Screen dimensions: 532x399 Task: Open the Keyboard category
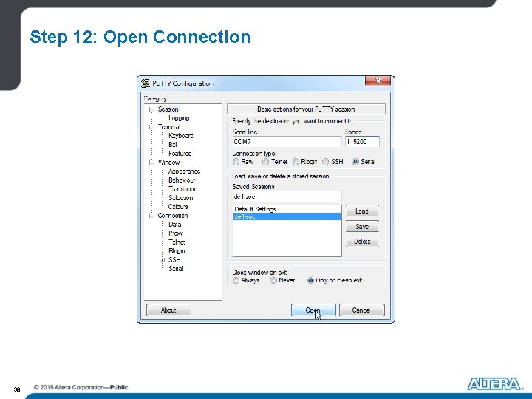181,136
